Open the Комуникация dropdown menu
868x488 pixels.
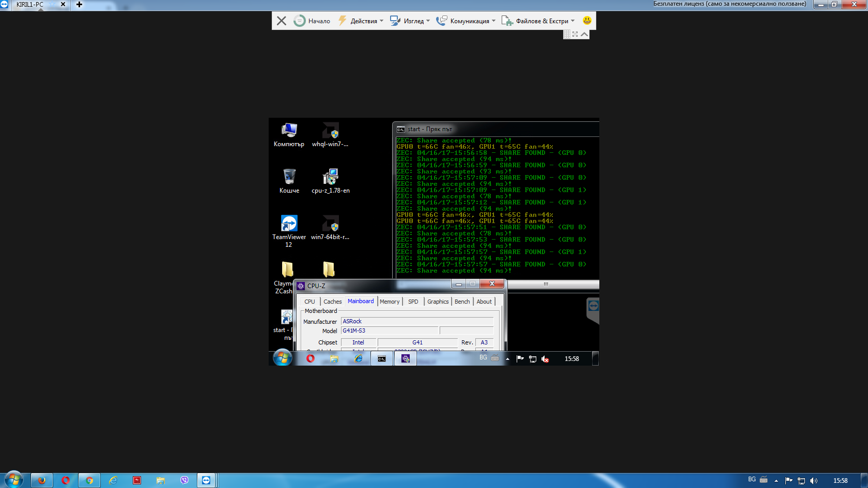point(466,21)
